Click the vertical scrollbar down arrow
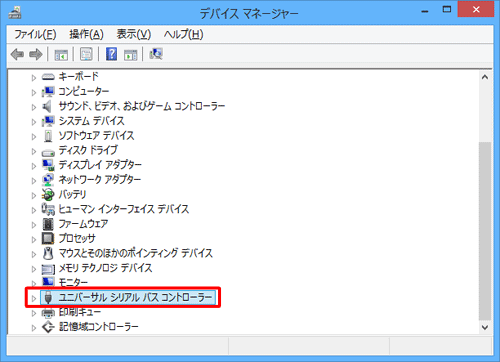500x362 pixels. click(x=485, y=327)
